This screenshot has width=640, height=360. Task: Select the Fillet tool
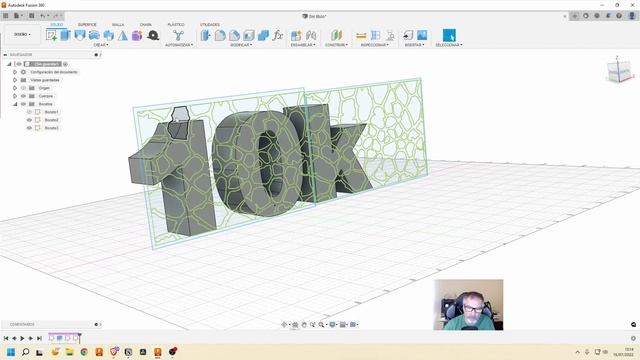[x=220, y=36]
